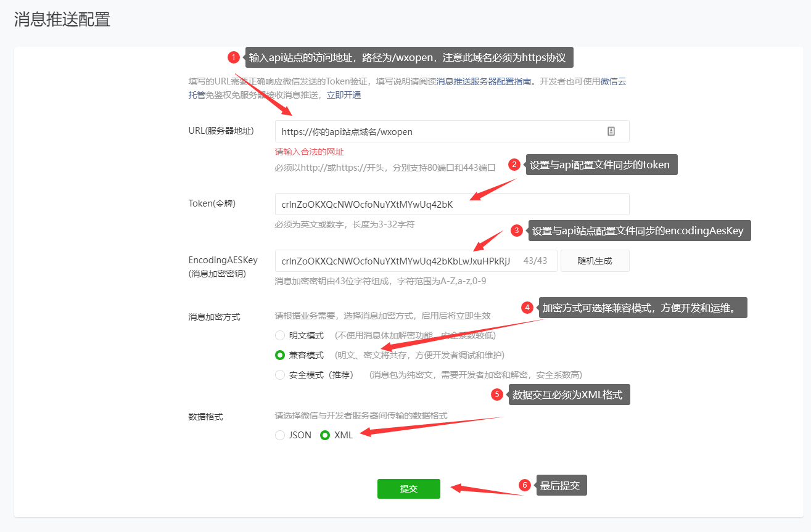Click the red number 1 annotation badge

pos(233,57)
